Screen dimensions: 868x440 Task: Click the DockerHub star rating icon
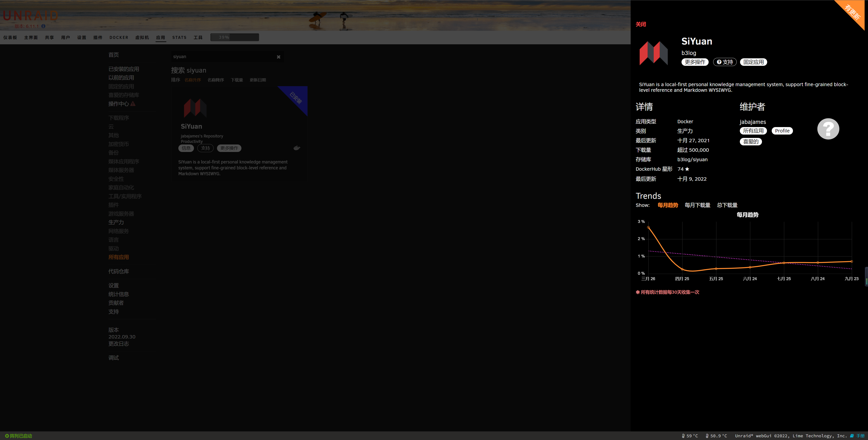[x=687, y=169]
